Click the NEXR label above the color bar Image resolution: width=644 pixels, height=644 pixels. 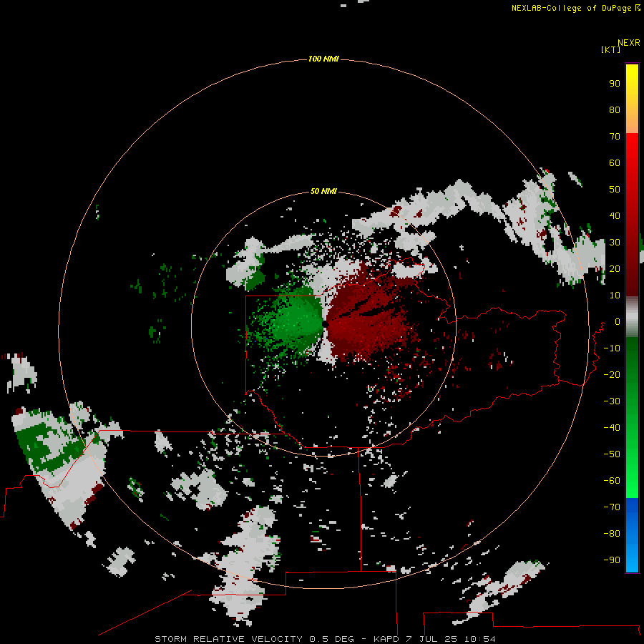628,43
